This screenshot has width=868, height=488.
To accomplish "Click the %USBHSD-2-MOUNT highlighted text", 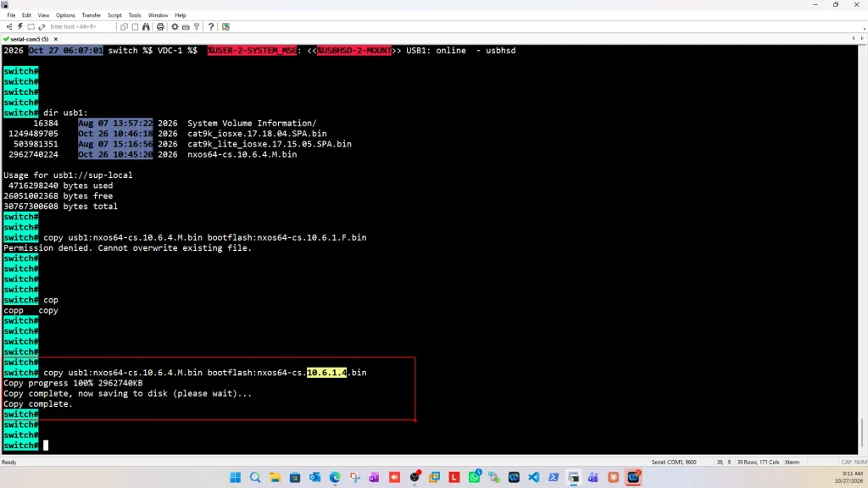I will tap(353, 50).
